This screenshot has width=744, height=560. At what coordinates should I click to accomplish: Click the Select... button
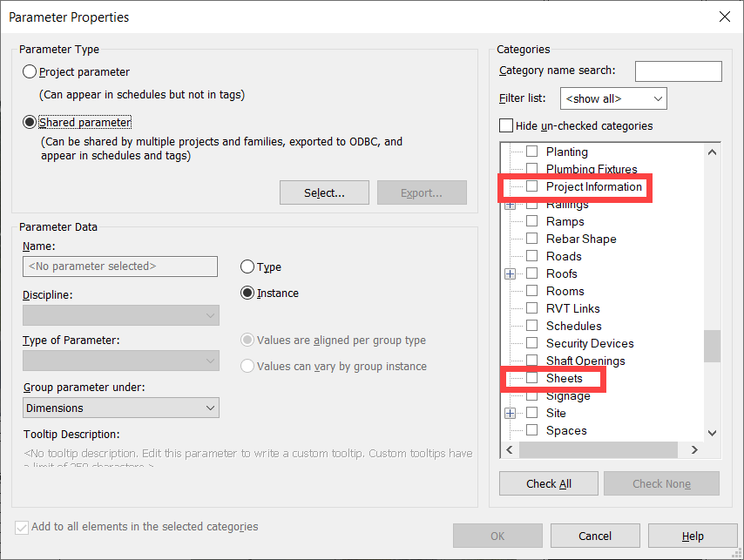pos(324,192)
